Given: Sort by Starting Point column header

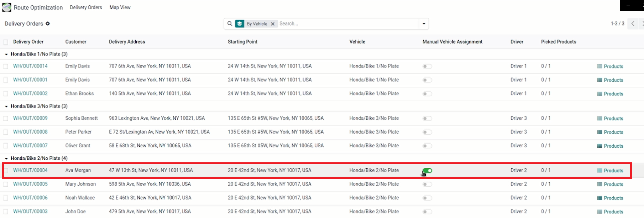Looking at the screenshot, I should click(x=242, y=42).
